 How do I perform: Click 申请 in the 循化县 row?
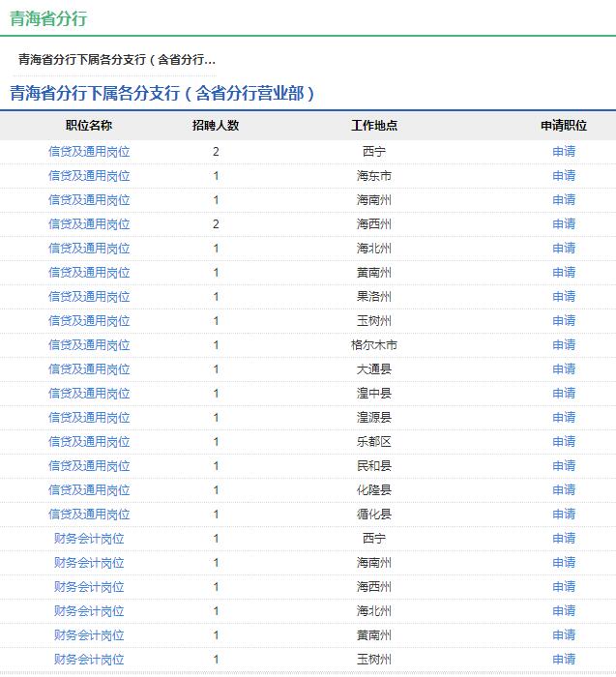point(564,515)
